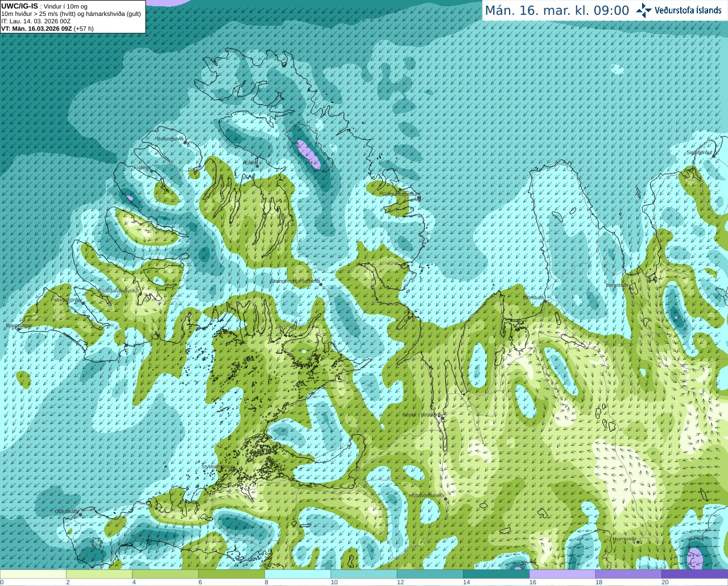Screen dimensions: 728x586
Task: Click the 10–12 m/s legend swatch
Action: click(364, 574)
